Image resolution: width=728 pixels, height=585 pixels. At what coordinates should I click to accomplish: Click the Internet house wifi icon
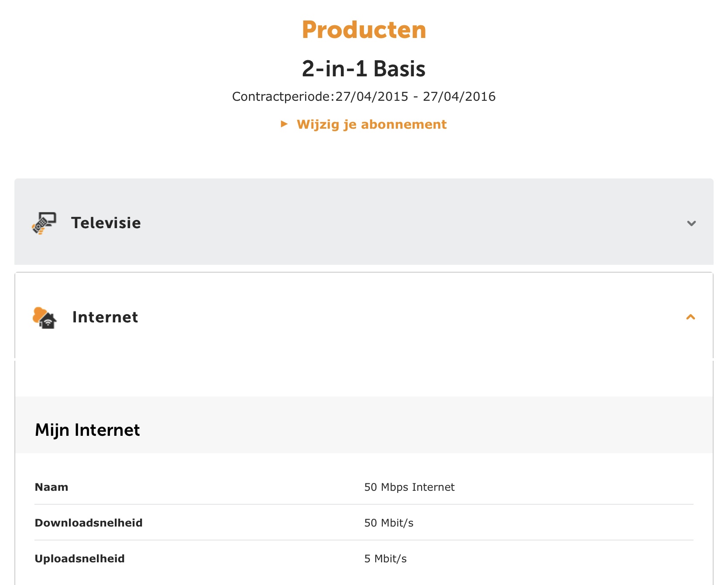45,318
